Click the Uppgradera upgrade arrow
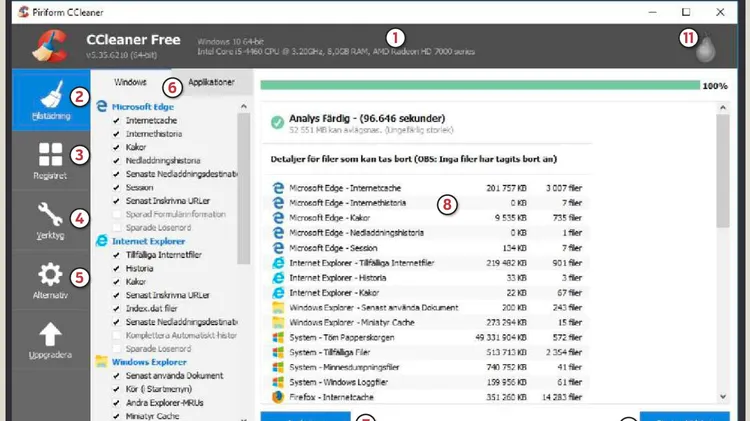The width and height of the screenshot is (750, 421). click(50, 334)
